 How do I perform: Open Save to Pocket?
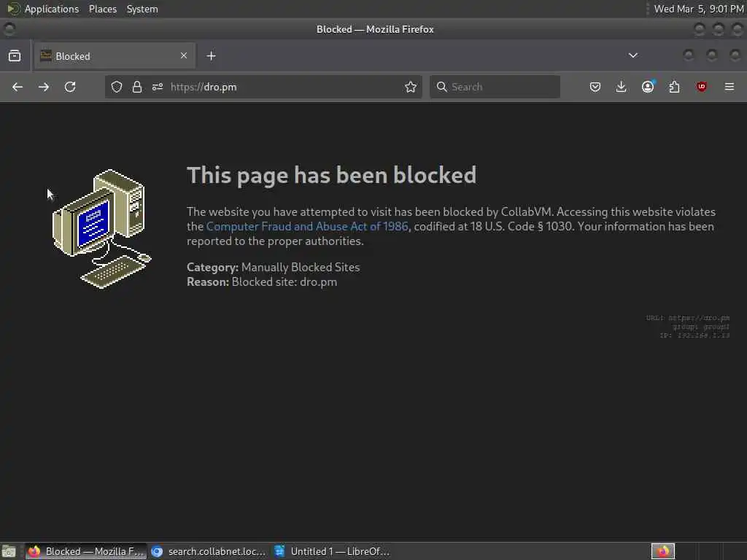(595, 87)
